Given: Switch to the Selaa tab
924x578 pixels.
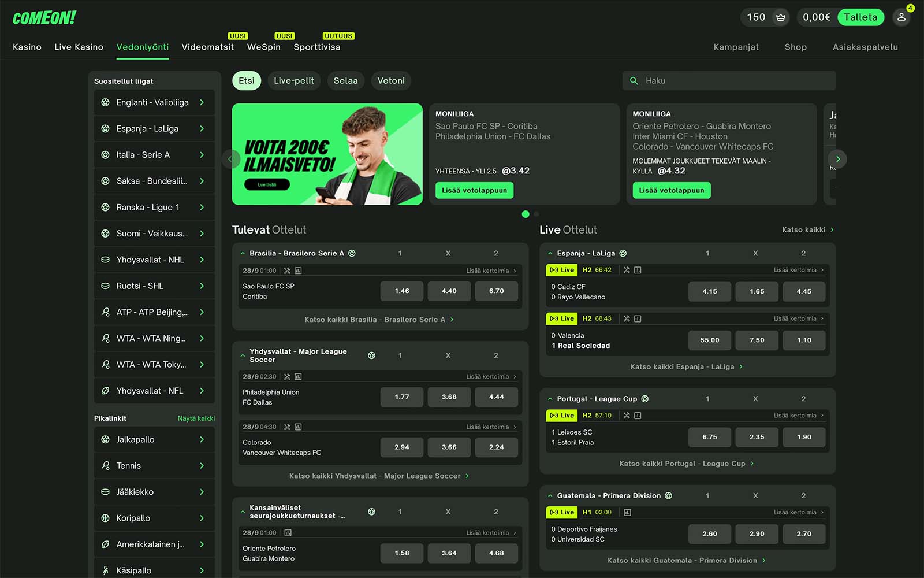Looking at the screenshot, I should click(x=346, y=81).
